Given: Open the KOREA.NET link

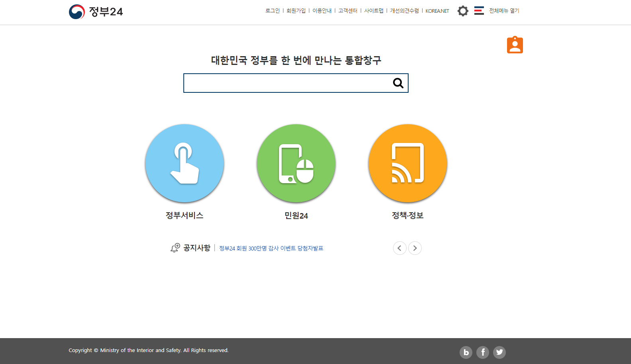Looking at the screenshot, I should [x=437, y=11].
